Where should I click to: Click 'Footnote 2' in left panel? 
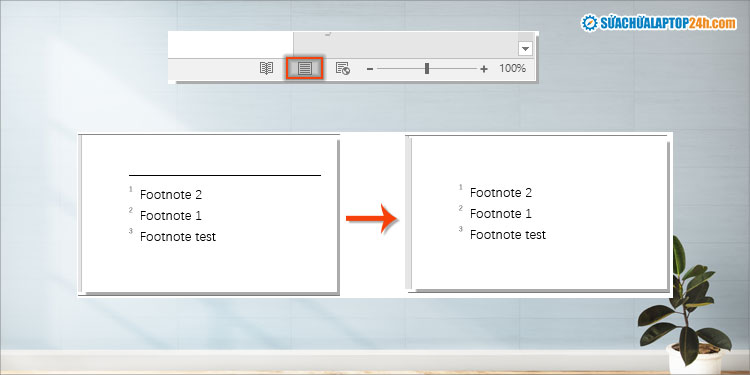171,195
